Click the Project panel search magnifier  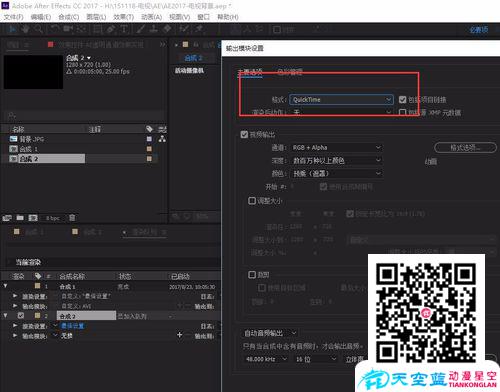point(12,116)
